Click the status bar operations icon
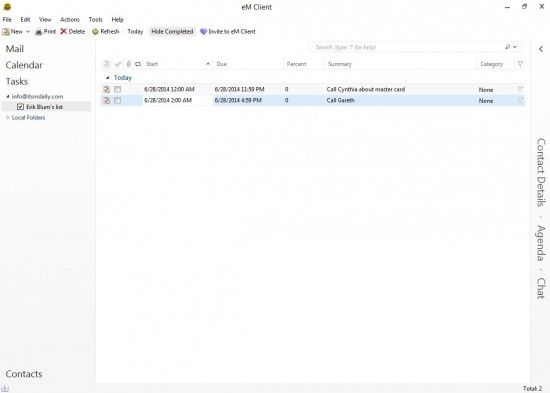 (5, 388)
